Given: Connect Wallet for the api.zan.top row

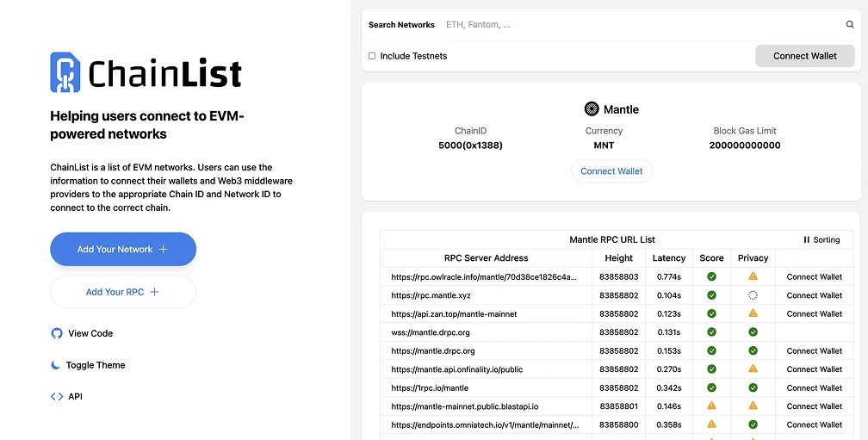Looking at the screenshot, I should tap(815, 313).
